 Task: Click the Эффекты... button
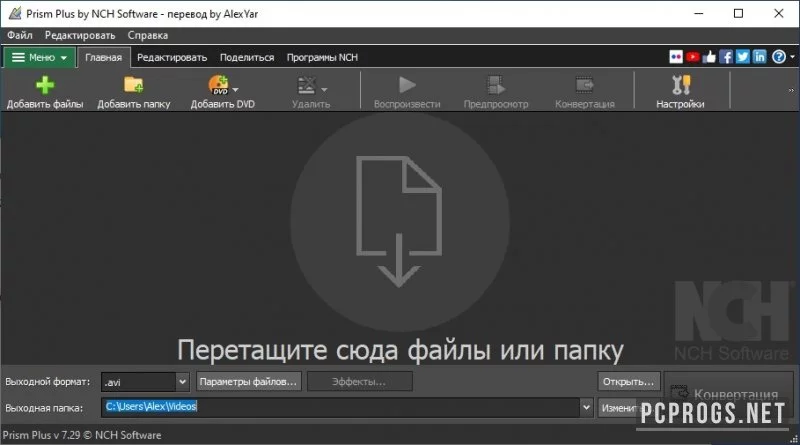coord(360,382)
